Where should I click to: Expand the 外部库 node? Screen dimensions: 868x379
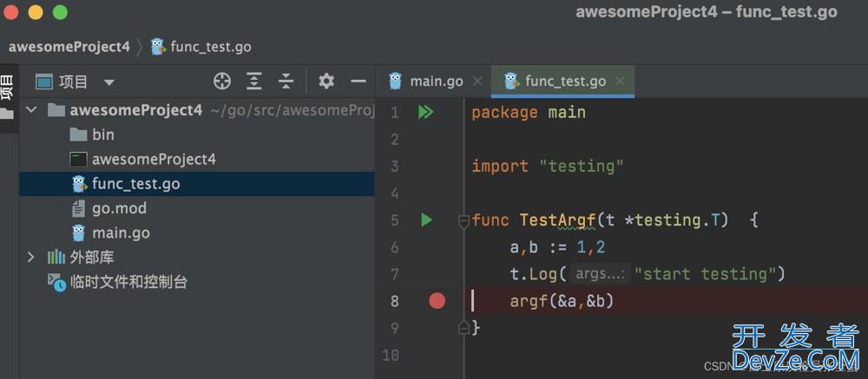click(31, 257)
